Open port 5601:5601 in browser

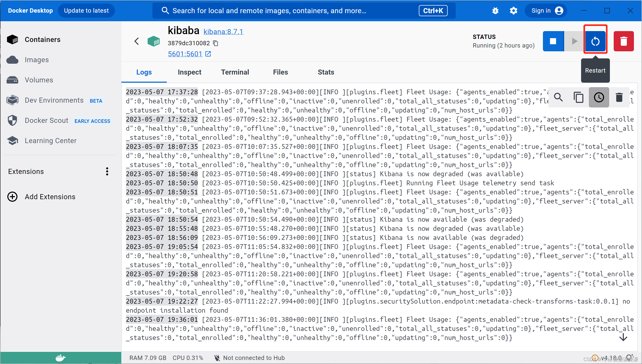[x=185, y=54]
